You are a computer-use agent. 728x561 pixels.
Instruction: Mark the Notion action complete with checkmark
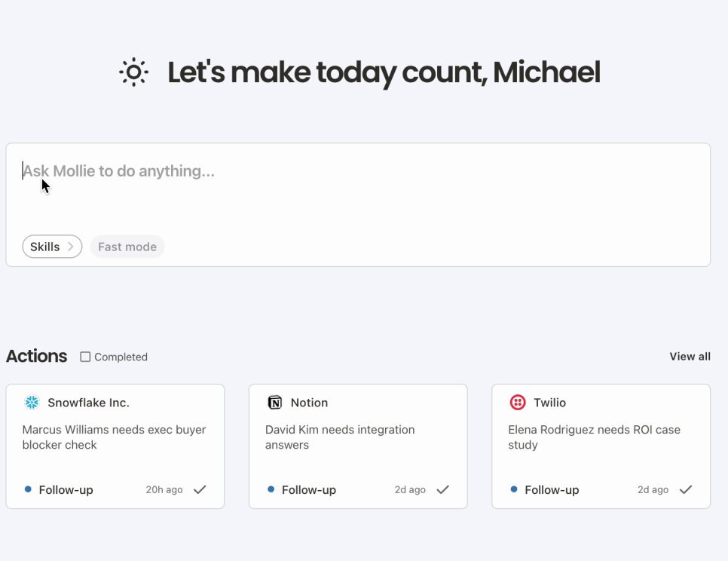[443, 489]
